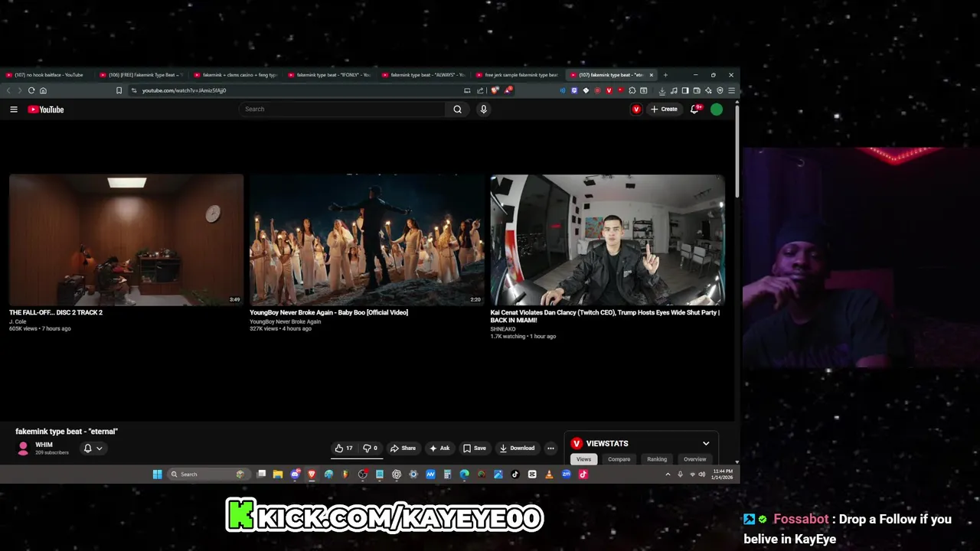This screenshot has height=551, width=980.
Task: Collapse the VIEWSTATS panel chevron
Action: [706, 443]
